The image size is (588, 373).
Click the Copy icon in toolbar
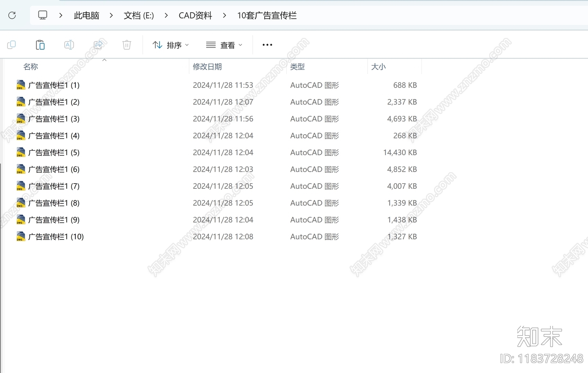coord(11,45)
